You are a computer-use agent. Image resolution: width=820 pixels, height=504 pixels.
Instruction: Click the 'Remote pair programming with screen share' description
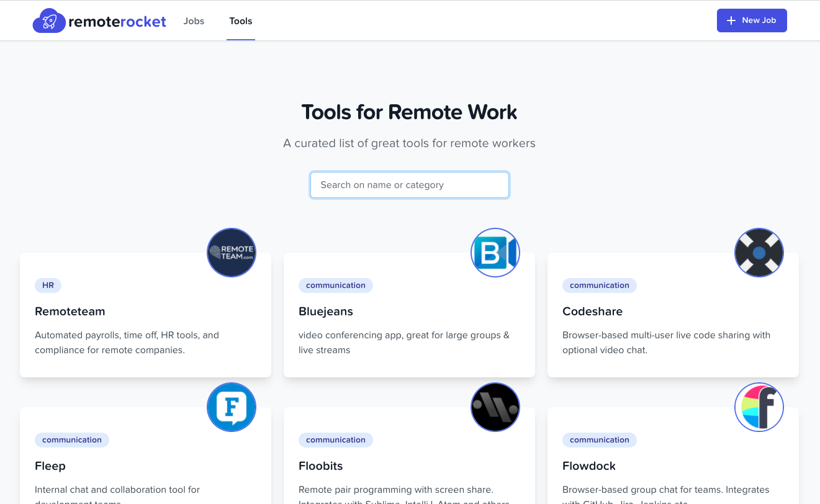pos(404,495)
